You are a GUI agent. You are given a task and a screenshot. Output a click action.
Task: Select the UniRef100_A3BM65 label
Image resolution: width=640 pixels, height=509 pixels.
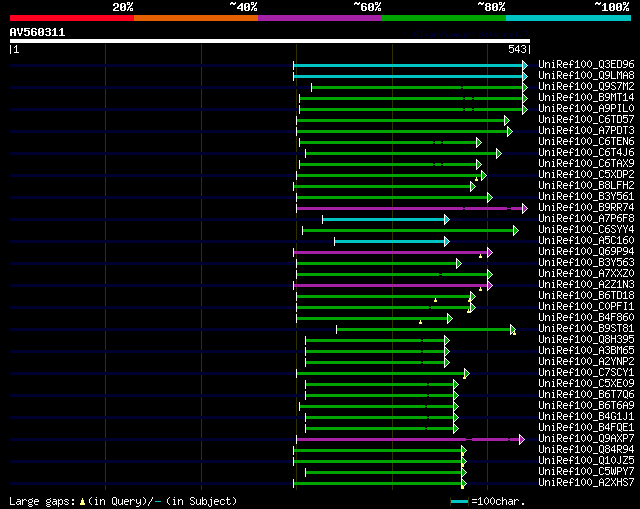[586, 351]
